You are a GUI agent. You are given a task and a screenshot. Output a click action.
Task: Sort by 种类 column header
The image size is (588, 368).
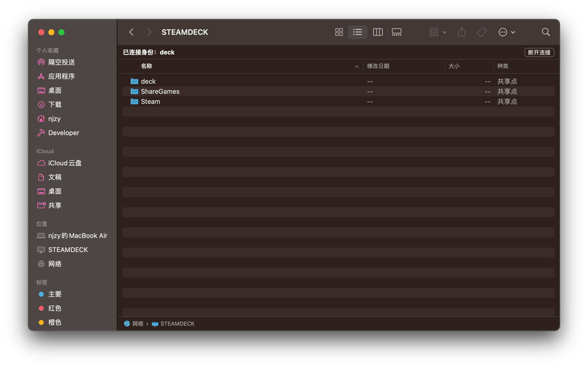point(503,66)
